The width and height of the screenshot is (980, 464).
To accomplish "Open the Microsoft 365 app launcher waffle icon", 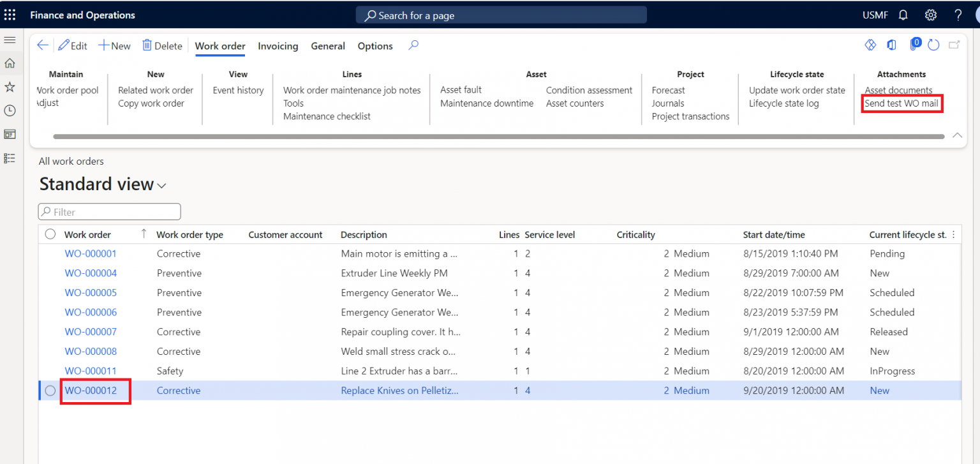I will pyautogui.click(x=10, y=14).
